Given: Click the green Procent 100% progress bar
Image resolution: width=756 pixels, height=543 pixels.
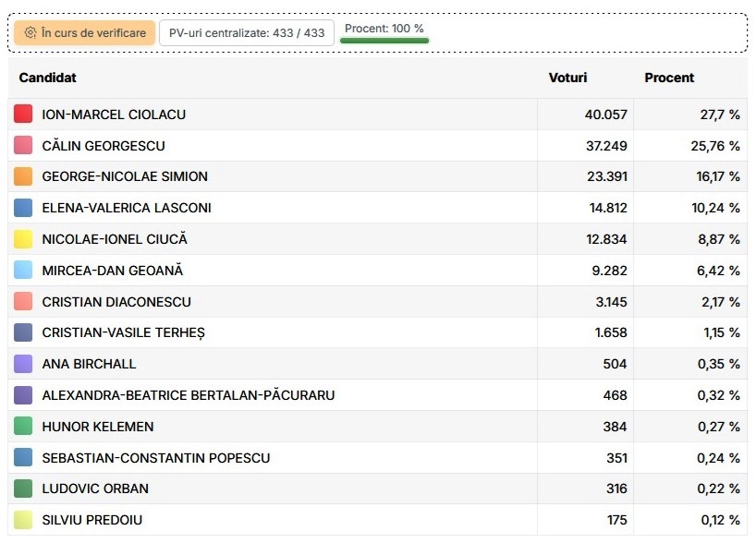Looking at the screenshot, I should coord(384,41).
